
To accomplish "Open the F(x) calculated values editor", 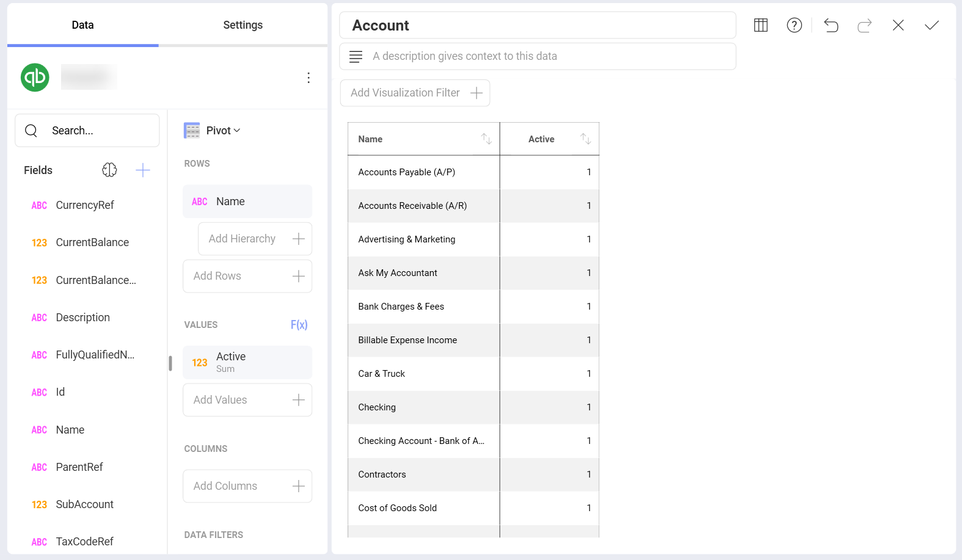I will tap(299, 325).
